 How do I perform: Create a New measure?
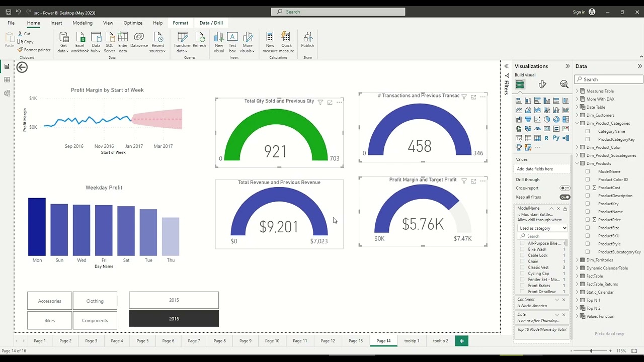270,42
